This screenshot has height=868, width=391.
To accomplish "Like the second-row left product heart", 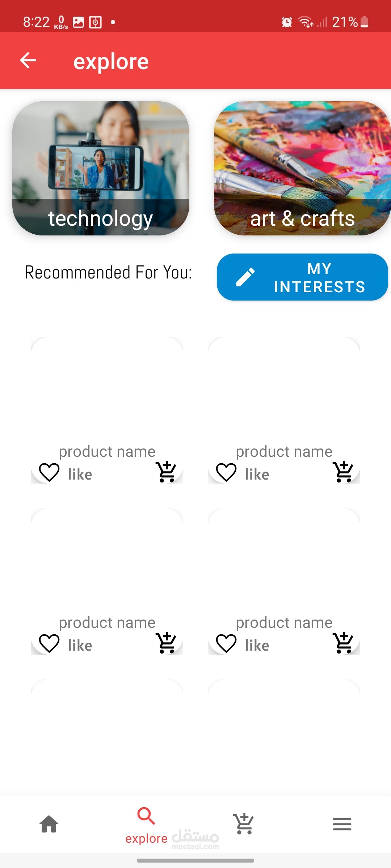I will tap(49, 643).
